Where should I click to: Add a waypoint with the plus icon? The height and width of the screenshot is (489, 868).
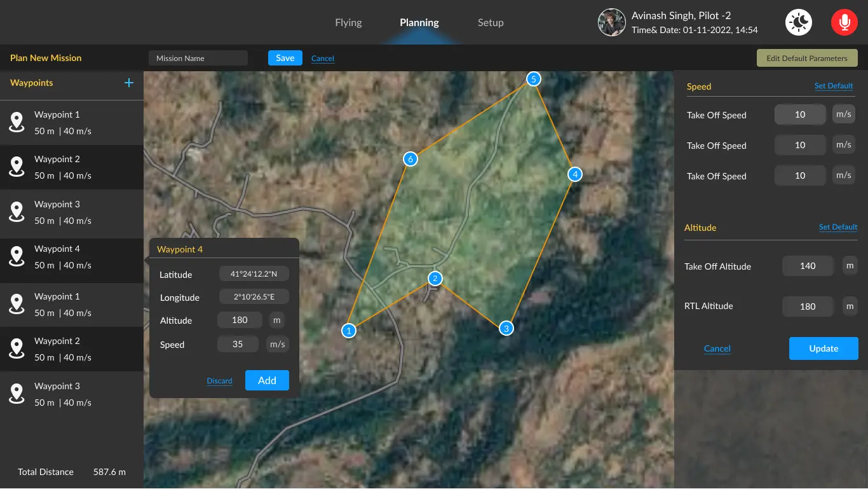(129, 83)
